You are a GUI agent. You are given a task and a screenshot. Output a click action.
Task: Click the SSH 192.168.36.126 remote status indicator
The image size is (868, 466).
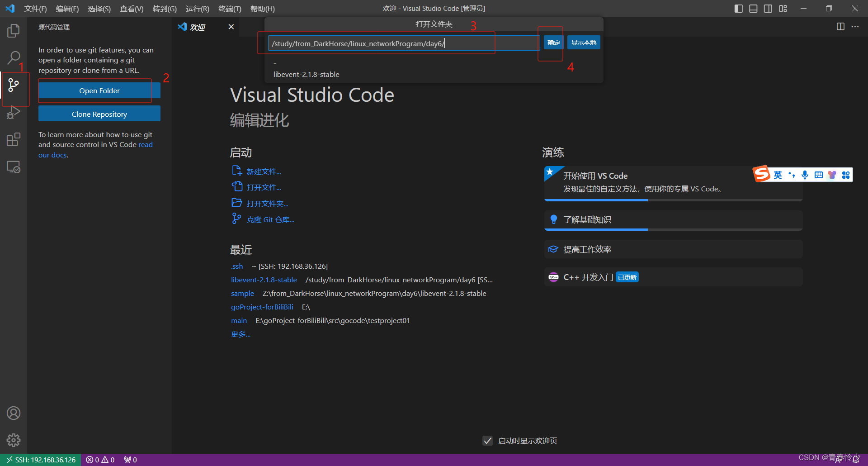click(x=41, y=460)
